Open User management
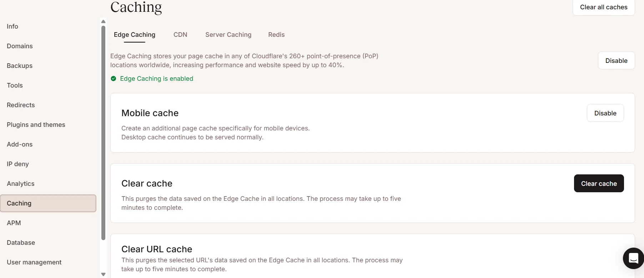 [x=34, y=262]
